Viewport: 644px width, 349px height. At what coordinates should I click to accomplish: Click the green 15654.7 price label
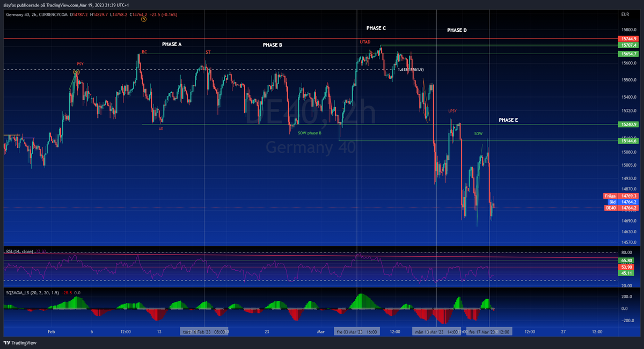click(628, 54)
